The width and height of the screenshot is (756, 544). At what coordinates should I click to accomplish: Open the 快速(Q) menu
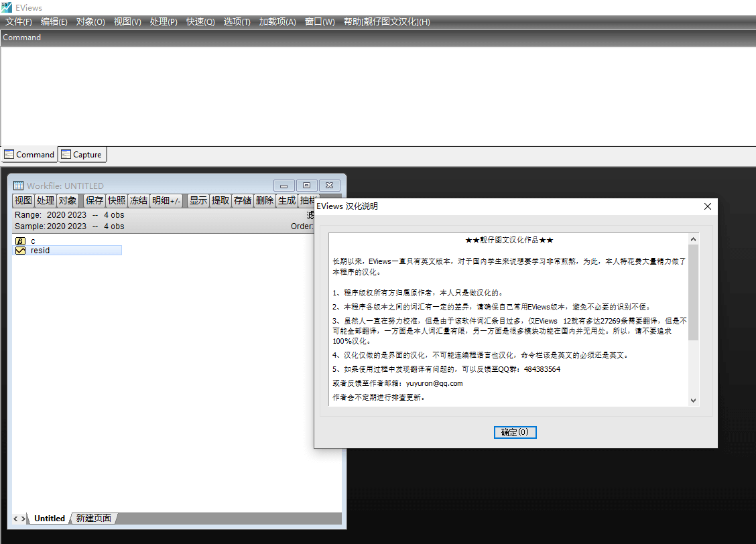[200, 21]
